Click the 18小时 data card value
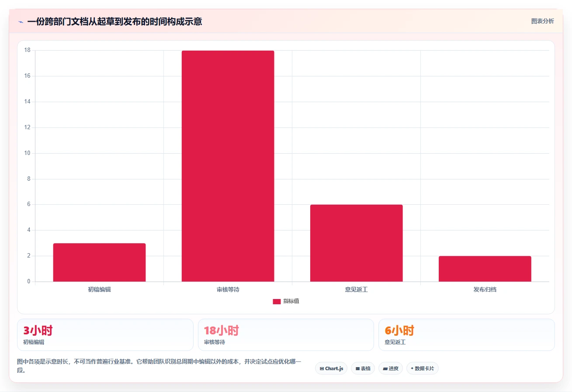Image resolution: width=572 pixels, height=392 pixels. (222, 330)
